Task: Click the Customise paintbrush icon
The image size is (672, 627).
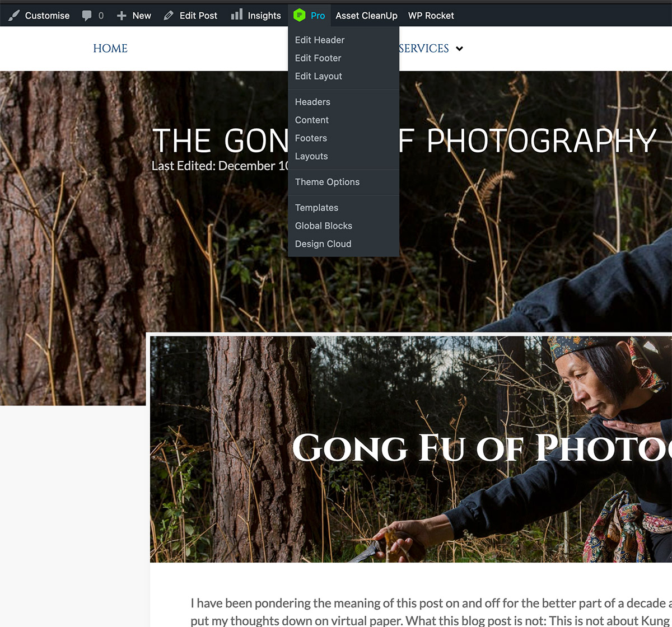Action: coord(14,16)
